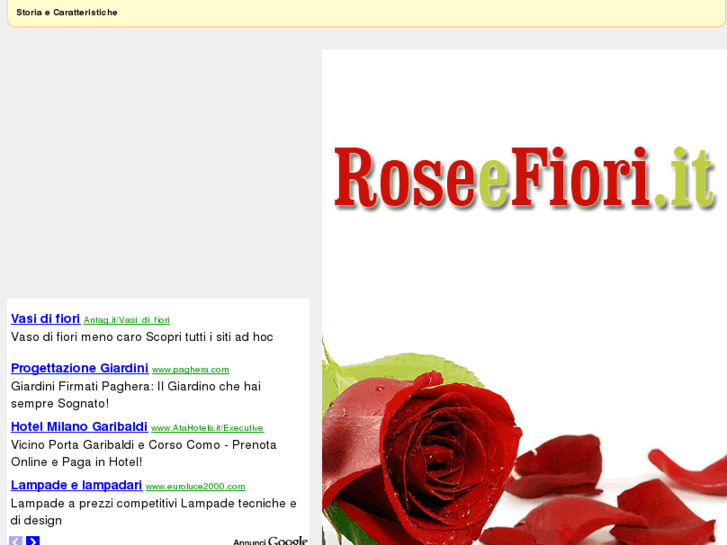The image size is (727, 545).
Task: Open the 'Storia e Caratteristiche' section
Action: click(67, 13)
